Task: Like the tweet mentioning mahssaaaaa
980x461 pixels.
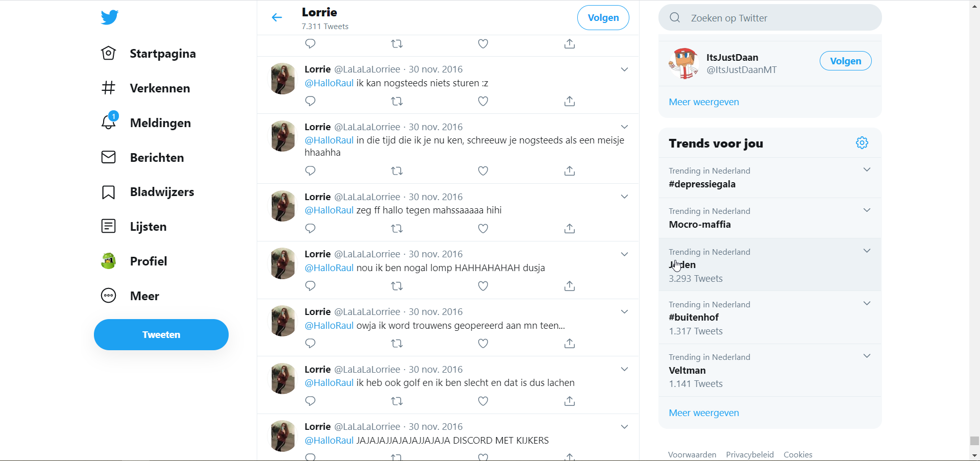Action: (483, 229)
